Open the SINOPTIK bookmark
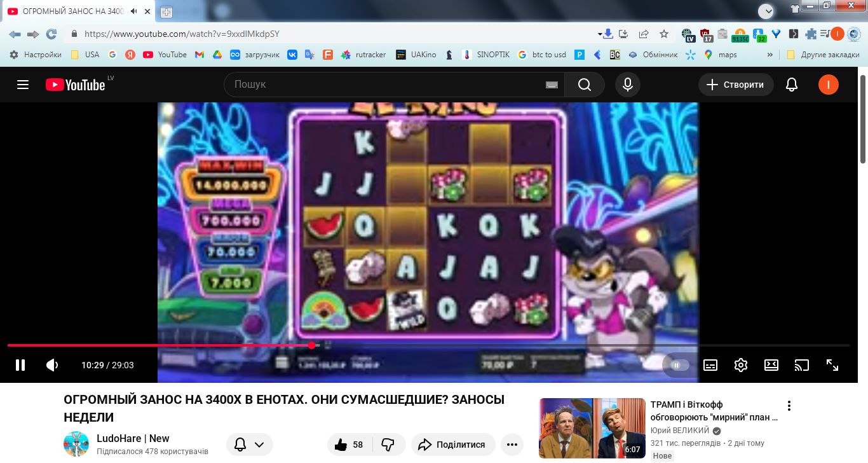 coord(487,55)
